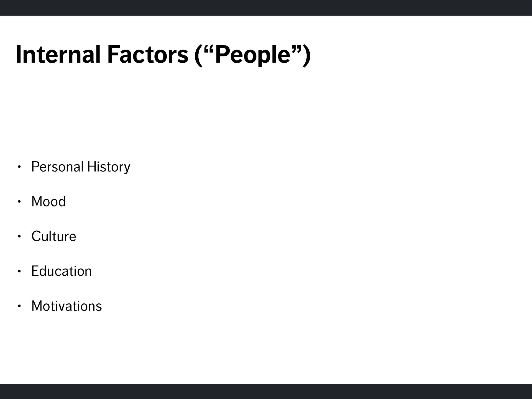This screenshot has height=399, width=532.
Task: Click the bullet marker beside Culture
Action: point(19,236)
